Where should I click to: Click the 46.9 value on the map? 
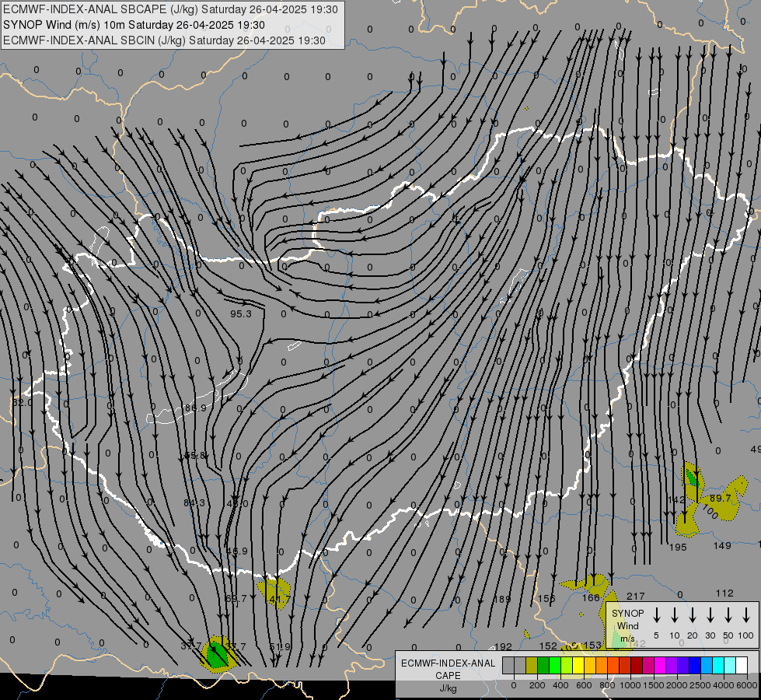point(237,551)
